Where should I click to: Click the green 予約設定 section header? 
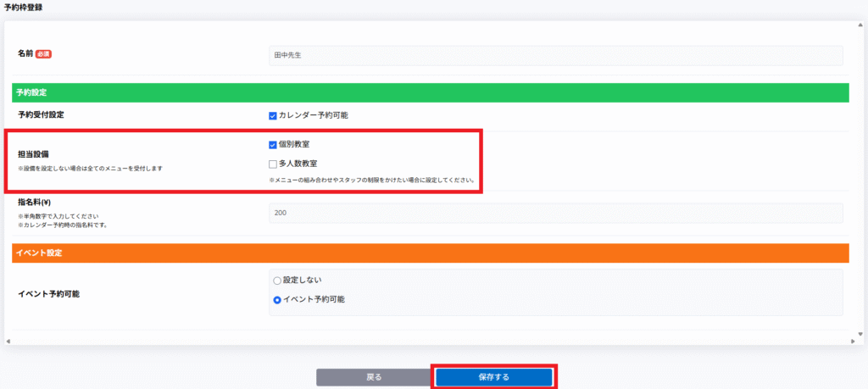(x=430, y=92)
